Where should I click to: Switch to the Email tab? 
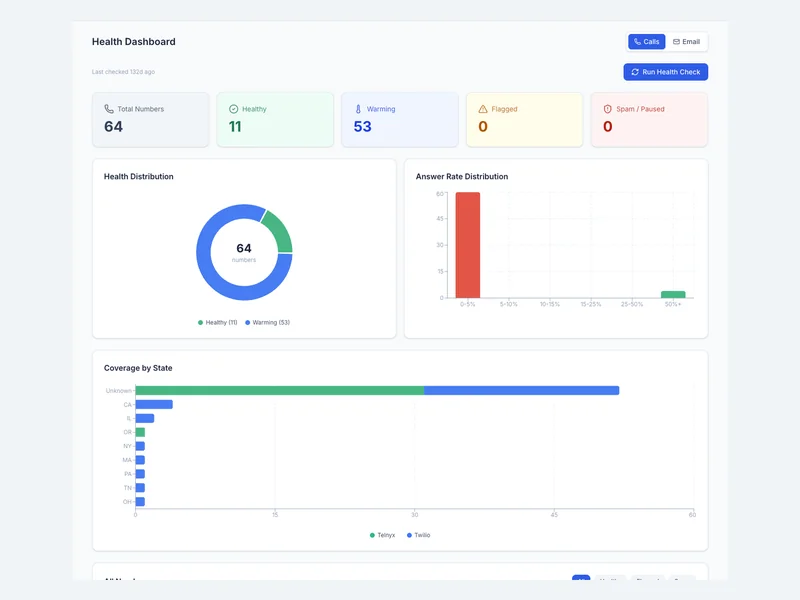[686, 42]
